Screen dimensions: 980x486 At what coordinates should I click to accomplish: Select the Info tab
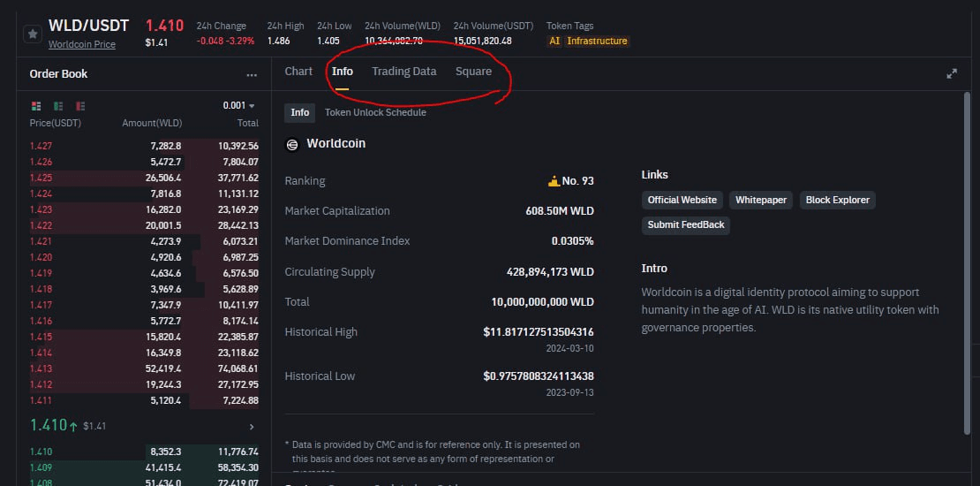pyautogui.click(x=342, y=72)
